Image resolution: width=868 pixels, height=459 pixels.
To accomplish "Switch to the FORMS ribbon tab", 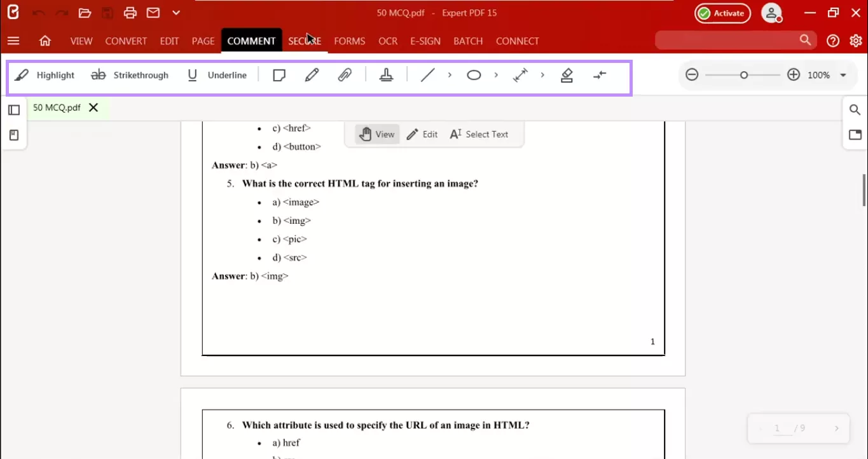I will pos(349,41).
